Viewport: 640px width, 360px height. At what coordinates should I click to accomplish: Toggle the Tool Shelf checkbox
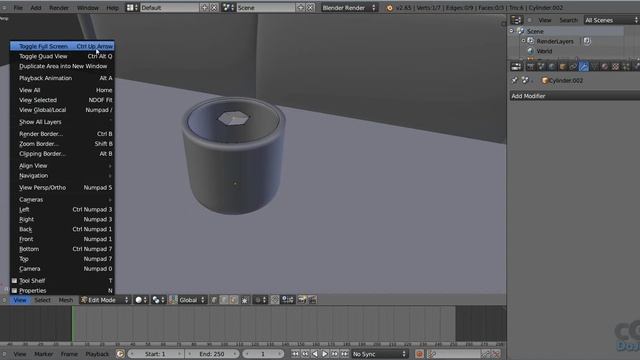(x=14, y=281)
